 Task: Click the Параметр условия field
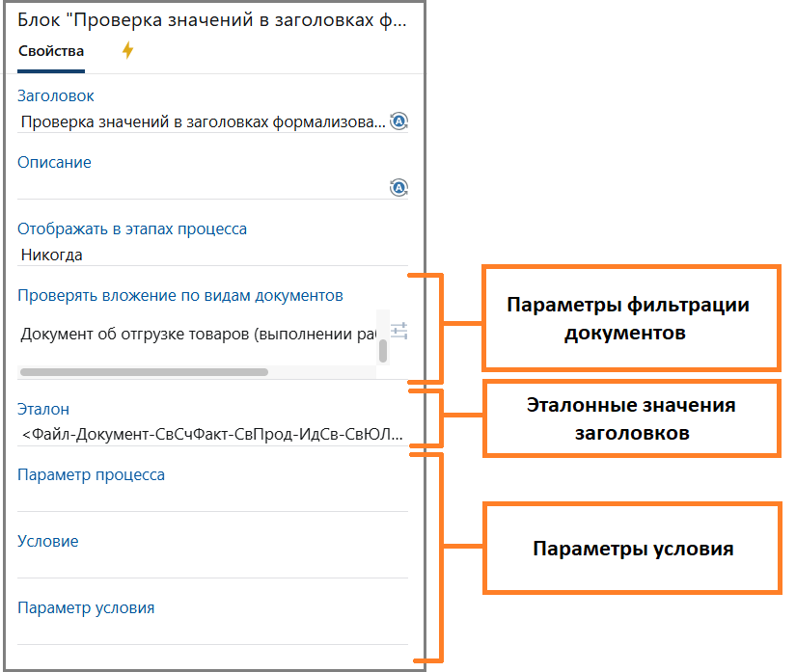212,632
